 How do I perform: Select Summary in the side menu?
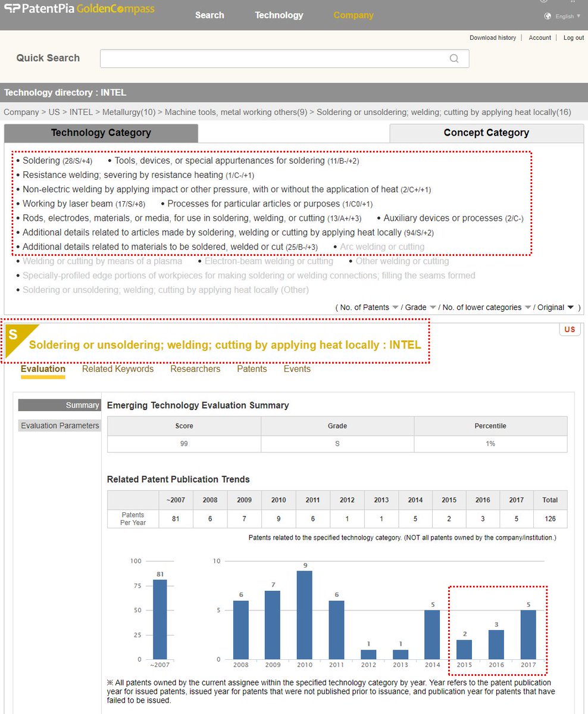[x=60, y=405]
